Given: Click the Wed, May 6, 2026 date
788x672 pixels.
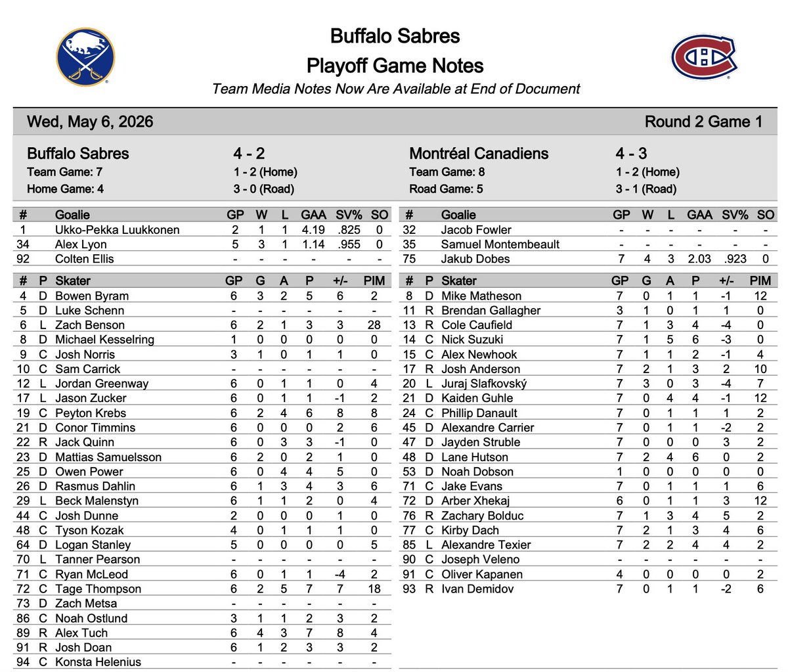Looking at the screenshot, I should click(90, 122).
